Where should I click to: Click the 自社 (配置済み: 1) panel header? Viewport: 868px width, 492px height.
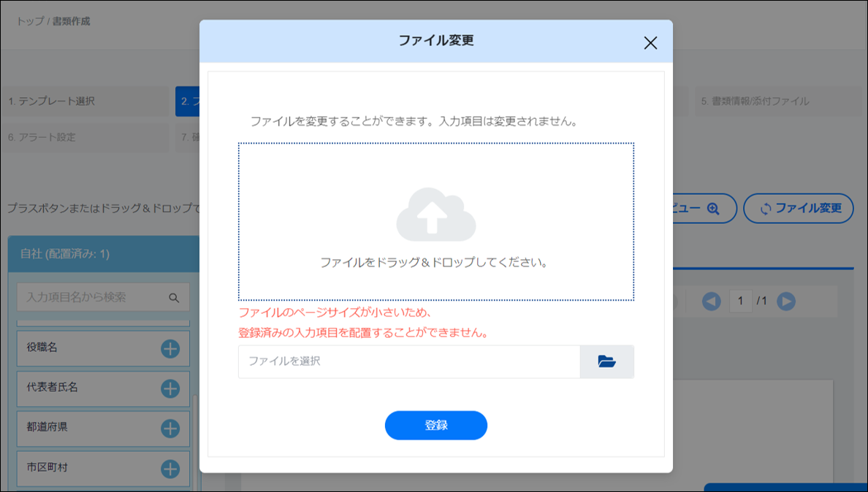tap(104, 254)
